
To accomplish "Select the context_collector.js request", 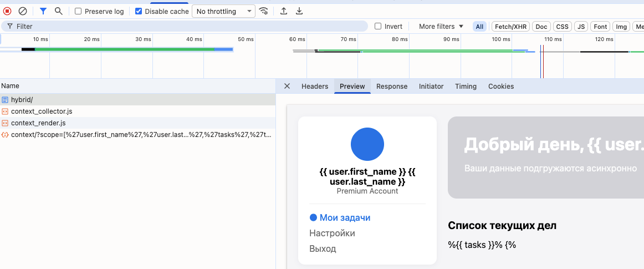I will coord(42,111).
